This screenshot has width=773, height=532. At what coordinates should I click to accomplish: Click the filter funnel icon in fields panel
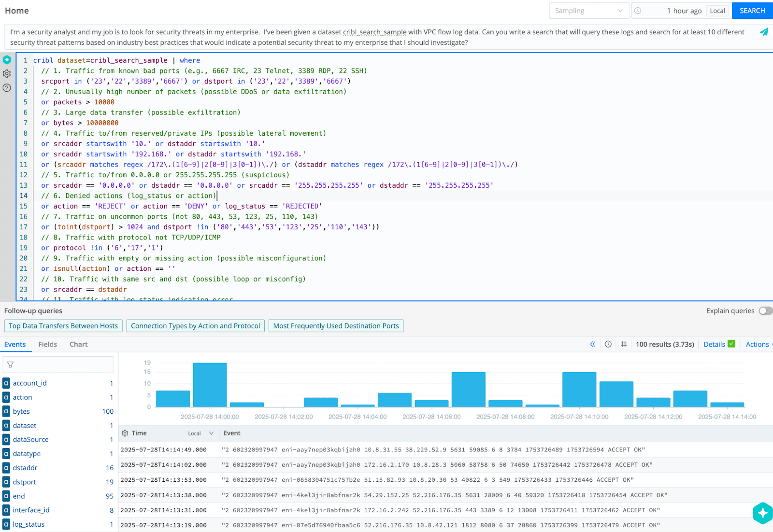[x=10, y=365]
